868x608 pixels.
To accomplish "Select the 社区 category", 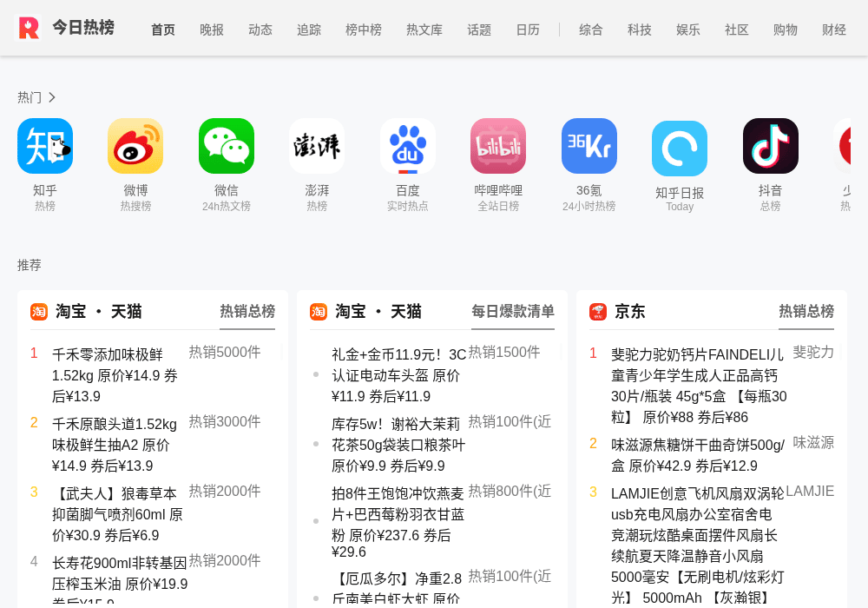I will click(x=737, y=30).
